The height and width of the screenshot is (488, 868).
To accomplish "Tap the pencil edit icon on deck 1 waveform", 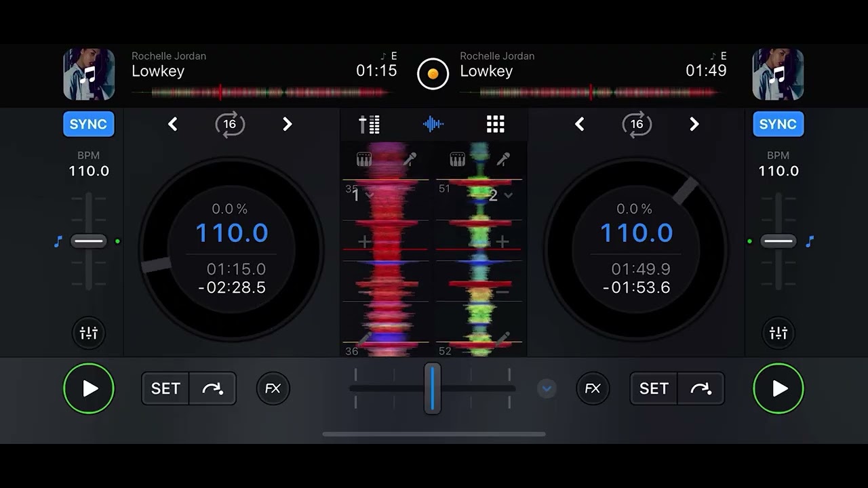I will [x=364, y=338].
